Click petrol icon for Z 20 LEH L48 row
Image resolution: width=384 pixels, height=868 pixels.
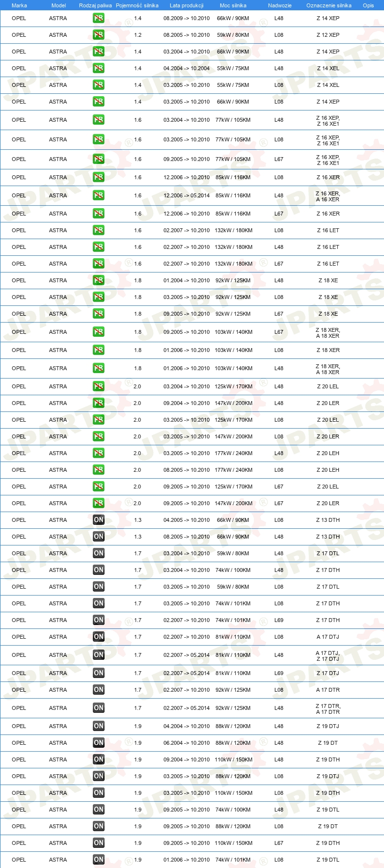click(99, 453)
